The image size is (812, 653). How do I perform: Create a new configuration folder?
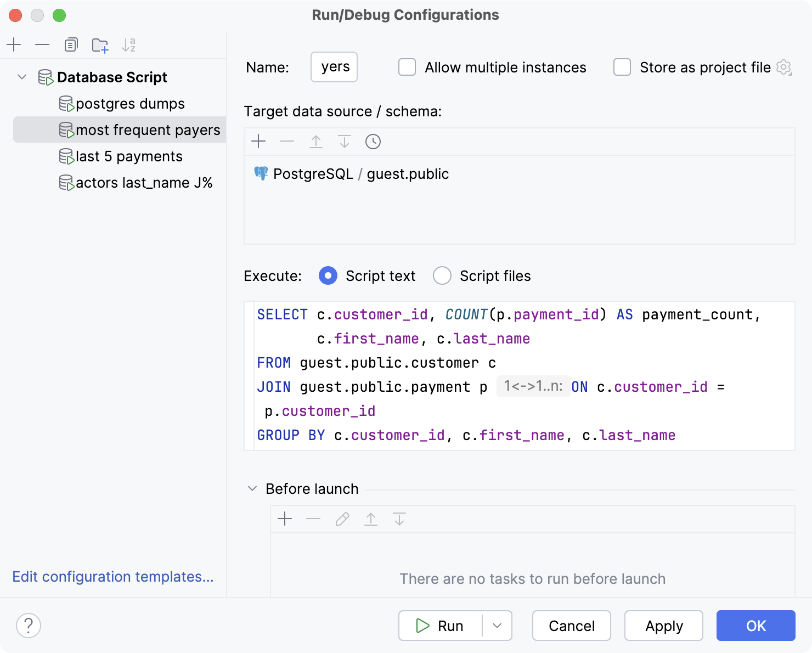(100, 45)
